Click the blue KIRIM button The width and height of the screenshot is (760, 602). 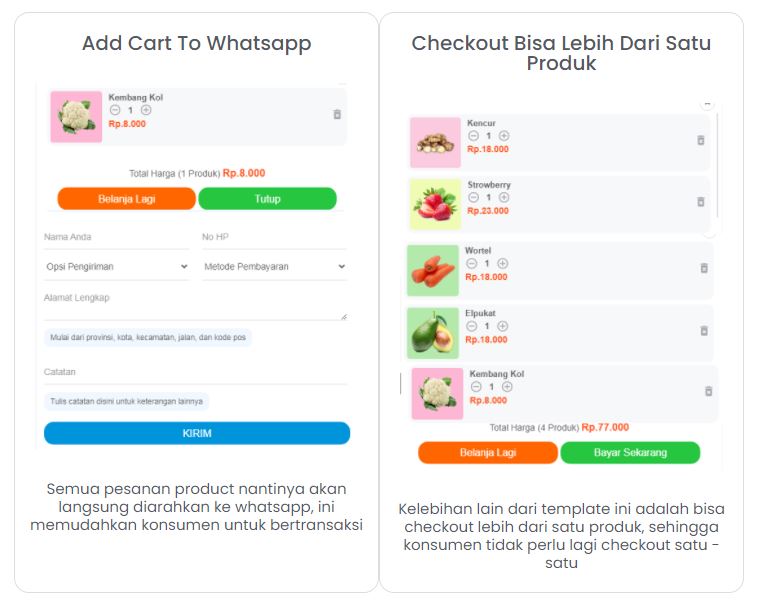pyautogui.click(x=197, y=433)
